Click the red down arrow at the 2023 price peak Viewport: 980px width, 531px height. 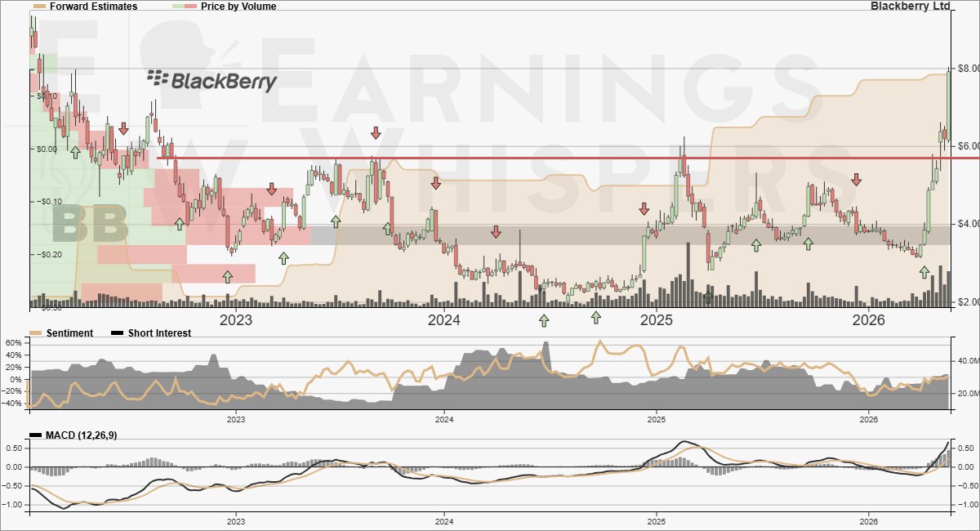376,132
